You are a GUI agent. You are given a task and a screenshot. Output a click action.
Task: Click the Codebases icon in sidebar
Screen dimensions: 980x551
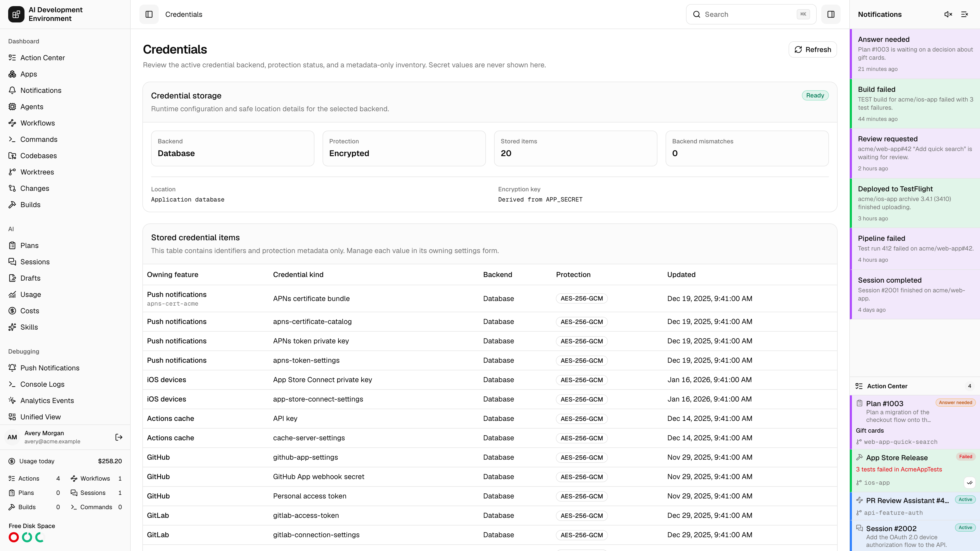click(12, 156)
